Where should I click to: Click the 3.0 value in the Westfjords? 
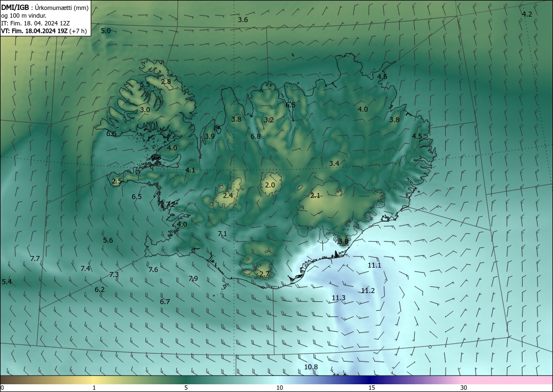(145, 109)
